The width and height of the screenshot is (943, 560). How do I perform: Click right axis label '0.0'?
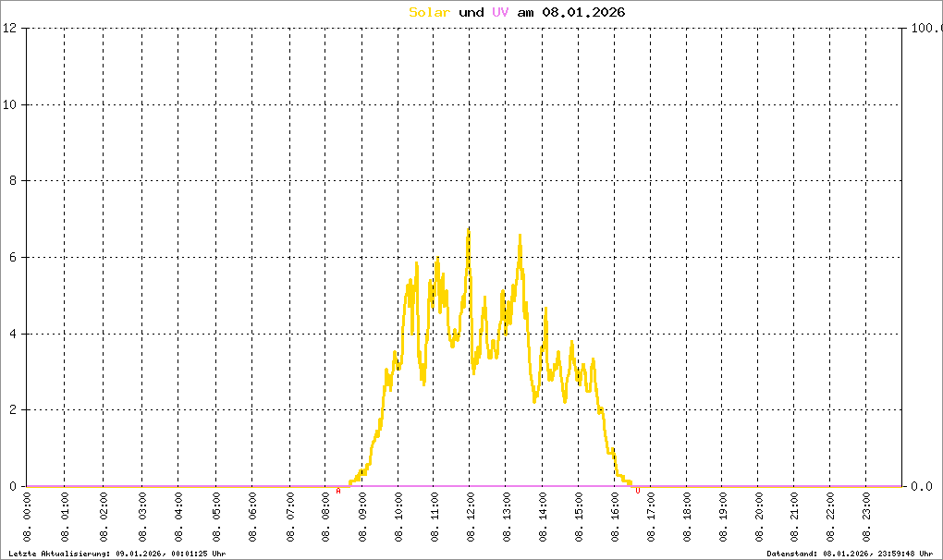(922, 486)
